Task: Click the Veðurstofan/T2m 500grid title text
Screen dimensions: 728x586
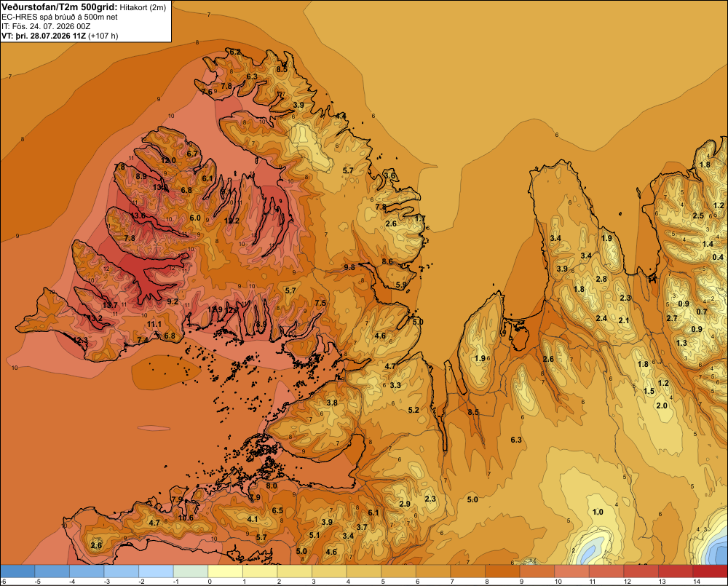Action: point(60,7)
